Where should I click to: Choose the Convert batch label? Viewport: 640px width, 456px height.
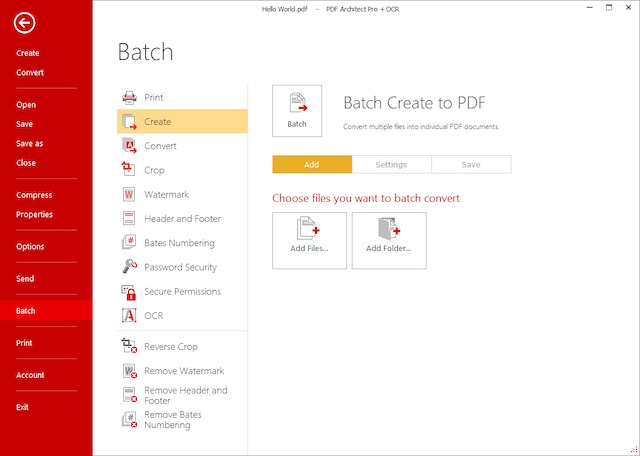160,146
